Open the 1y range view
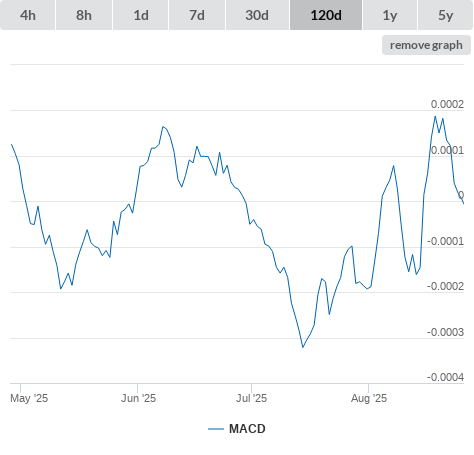 pyautogui.click(x=390, y=15)
